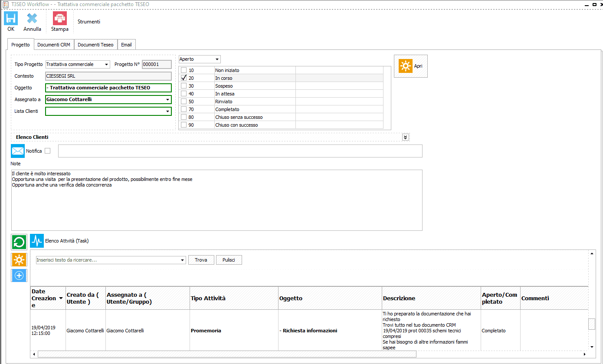Check the 70 Completato status box
Image resolution: width=603 pixels, height=364 pixels.
(x=184, y=109)
